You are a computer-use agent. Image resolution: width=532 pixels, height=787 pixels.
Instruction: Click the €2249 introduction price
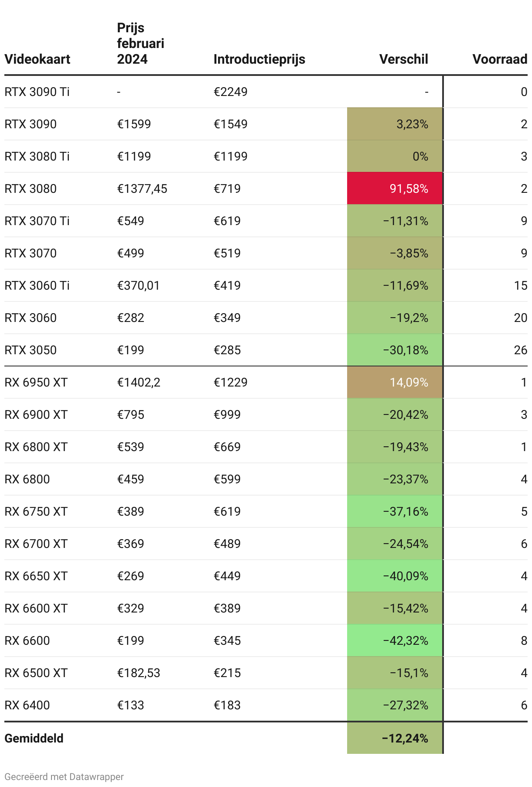pos(230,92)
